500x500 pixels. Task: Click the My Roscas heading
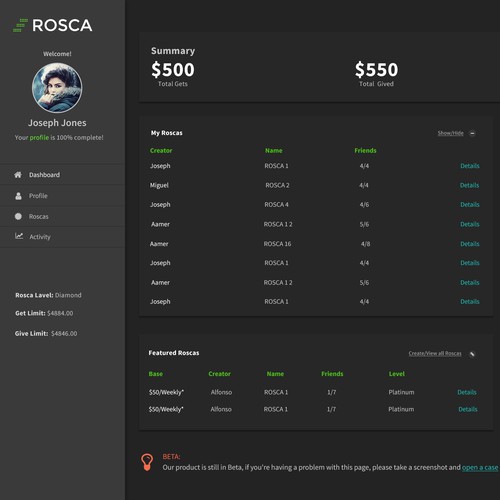click(166, 133)
